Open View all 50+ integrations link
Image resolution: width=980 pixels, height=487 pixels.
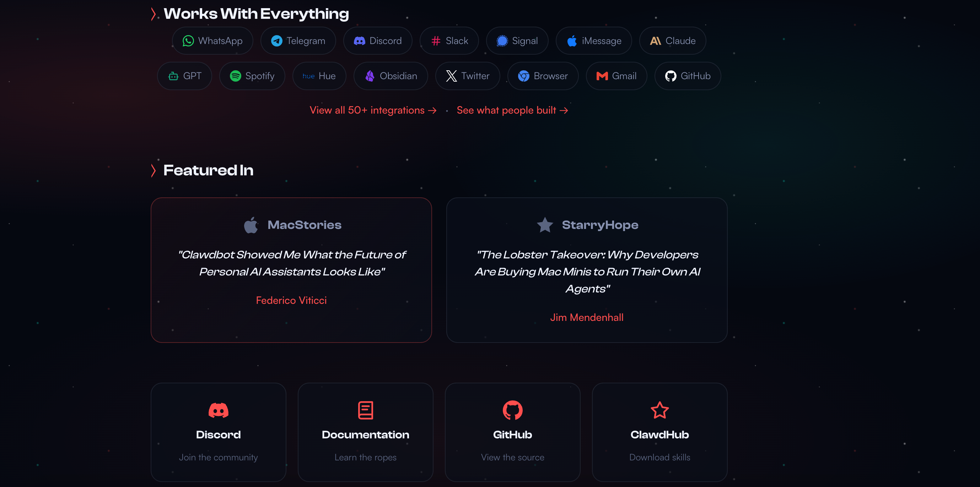click(373, 110)
